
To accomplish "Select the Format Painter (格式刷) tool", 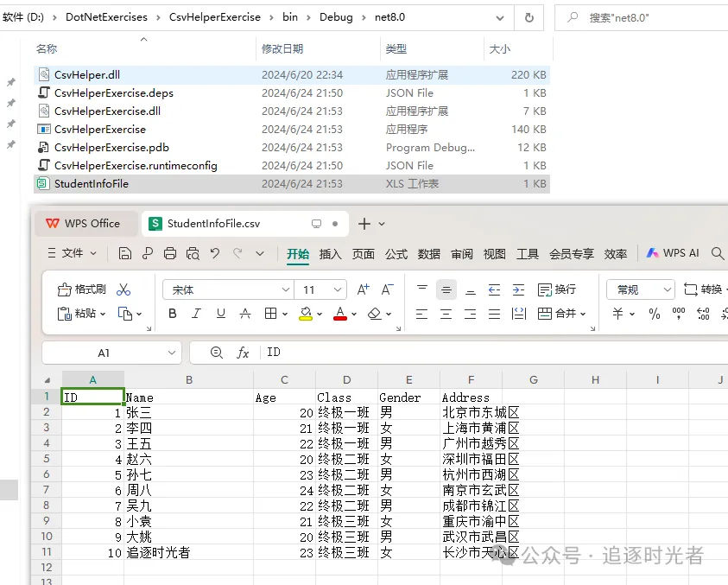I will [81, 289].
